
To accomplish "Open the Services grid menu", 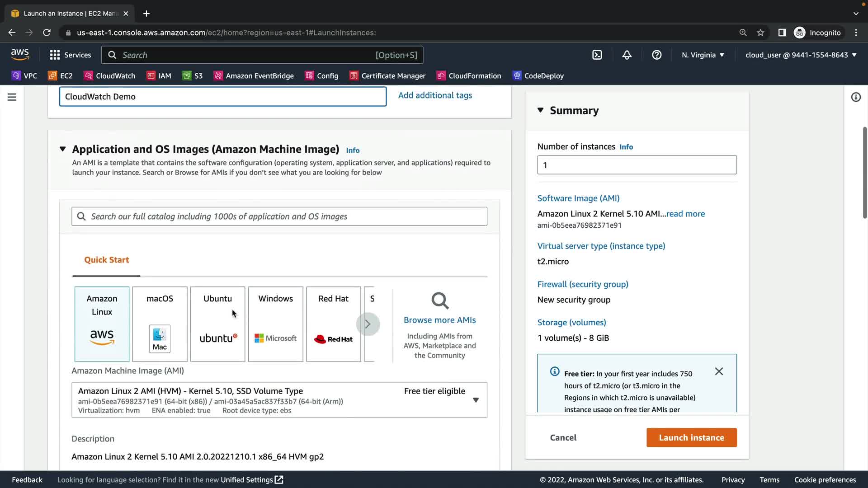I will (x=55, y=55).
